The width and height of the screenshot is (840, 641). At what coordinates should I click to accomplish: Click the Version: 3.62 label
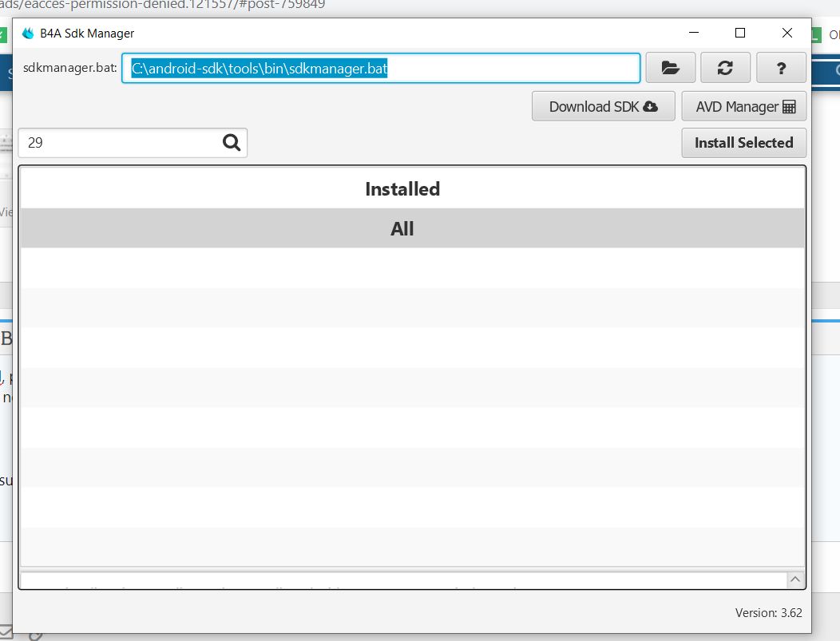(768, 612)
